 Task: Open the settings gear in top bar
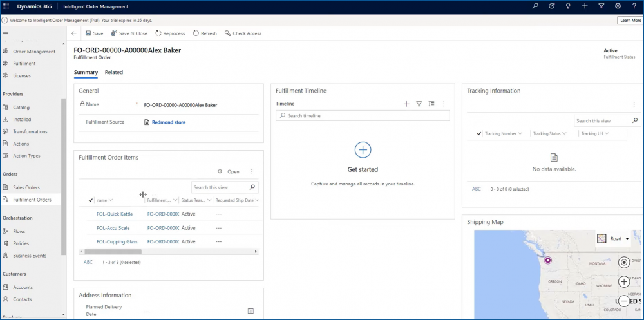[x=618, y=6]
